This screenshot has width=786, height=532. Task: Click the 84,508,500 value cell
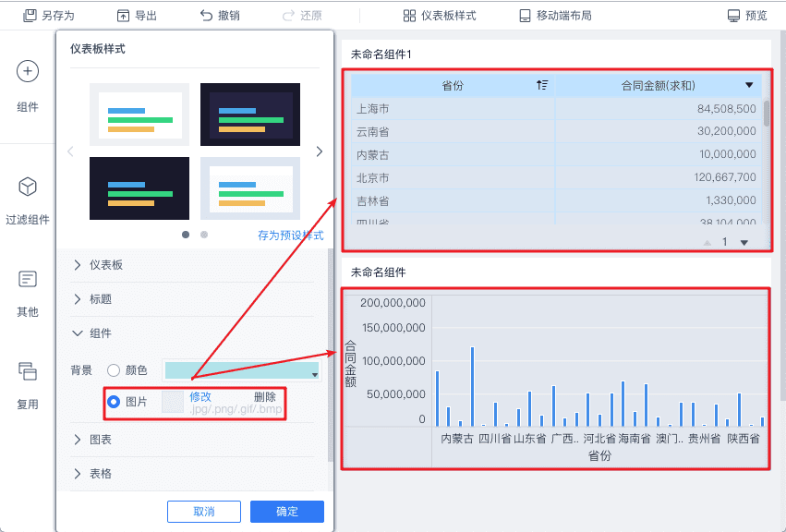click(726, 108)
